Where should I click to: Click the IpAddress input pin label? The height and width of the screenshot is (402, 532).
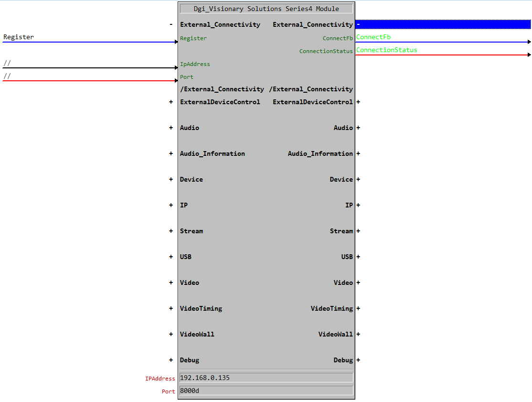point(195,64)
